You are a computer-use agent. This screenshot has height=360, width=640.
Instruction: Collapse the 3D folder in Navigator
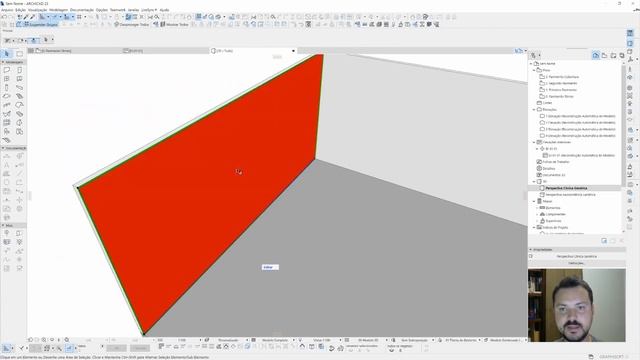(x=534, y=181)
